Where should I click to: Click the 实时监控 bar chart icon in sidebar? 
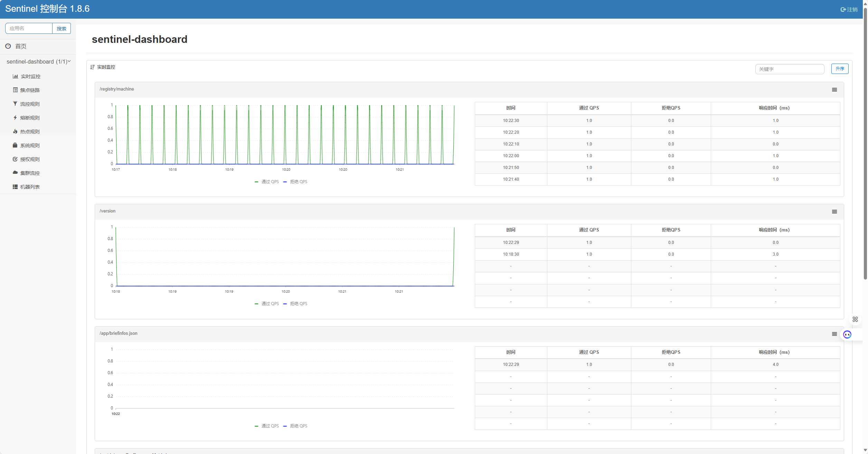pyautogui.click(x=15, y=76)
